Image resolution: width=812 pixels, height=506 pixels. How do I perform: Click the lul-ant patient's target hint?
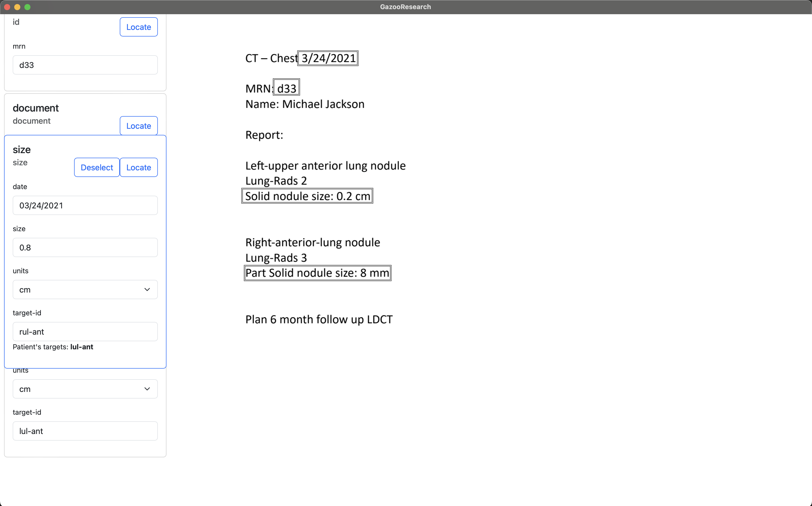coord(82,347)
